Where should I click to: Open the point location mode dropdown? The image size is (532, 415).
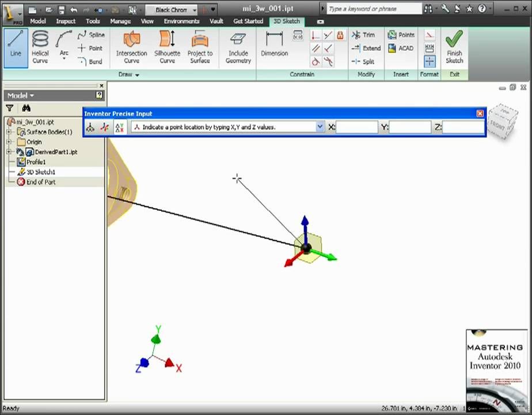click(320, 127)
